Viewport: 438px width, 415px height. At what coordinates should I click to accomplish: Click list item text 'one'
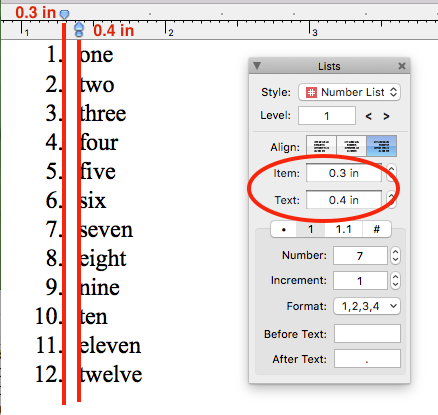(97, 55)
